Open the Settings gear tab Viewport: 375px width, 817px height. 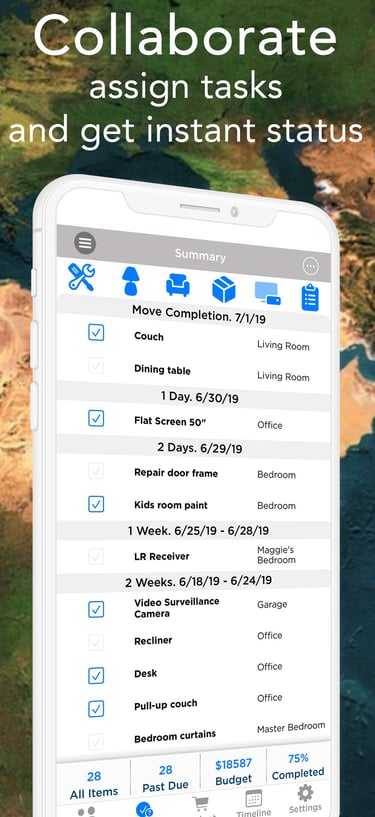point(305,799)
